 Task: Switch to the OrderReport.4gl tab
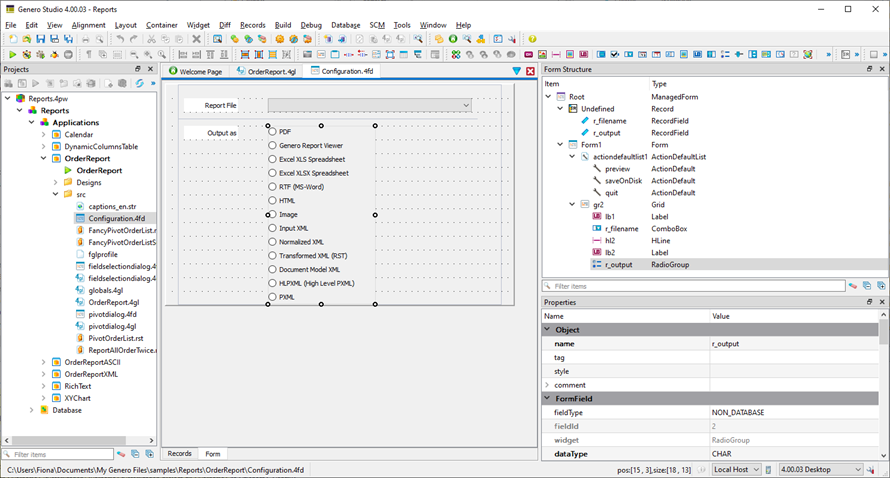click(267, 72)
